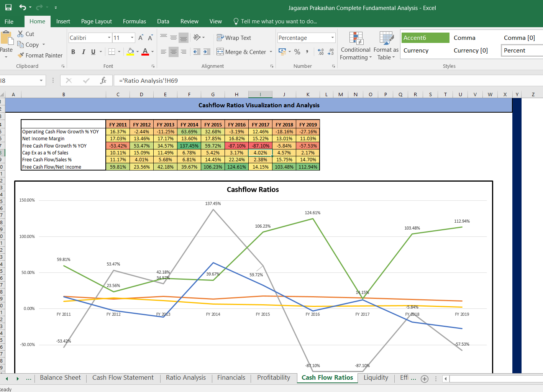Click the 'Cap Ex as a % of Sales' label
543x392 pixels.
click(45, 153)
